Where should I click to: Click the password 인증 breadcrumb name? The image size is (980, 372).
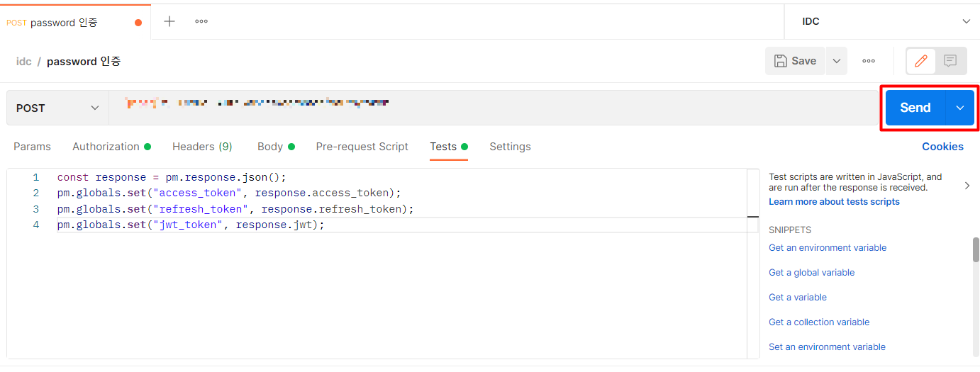[84, 62]
